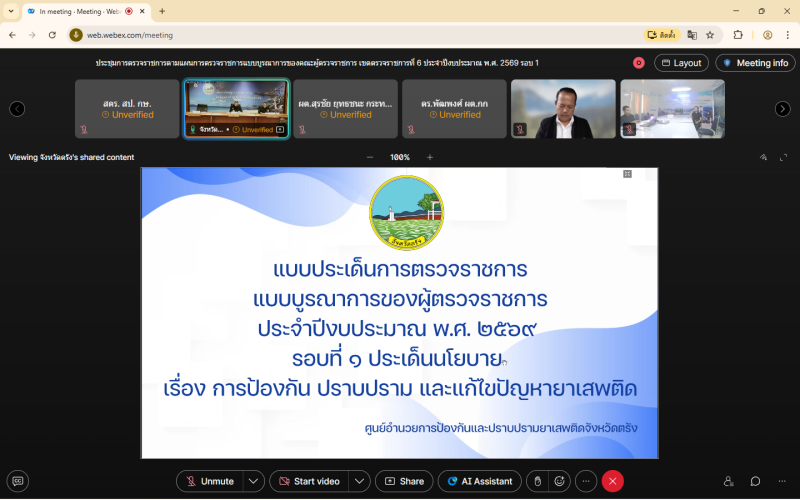
Task: Click the red leave meeting button
Action: (x=612, y=481)
